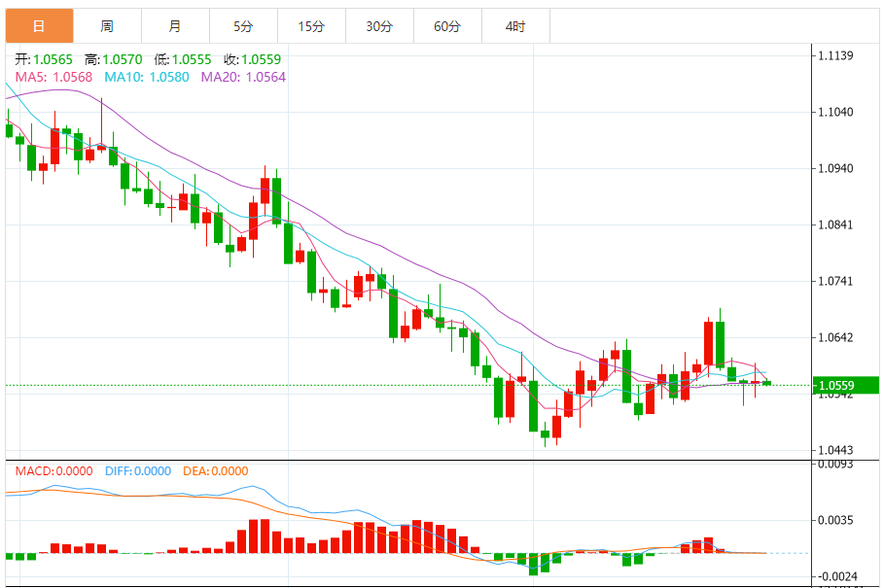Viewport: 884px width, 588px height.
Task: Click the 1.0940 price axis label
Action: (835, 168)
